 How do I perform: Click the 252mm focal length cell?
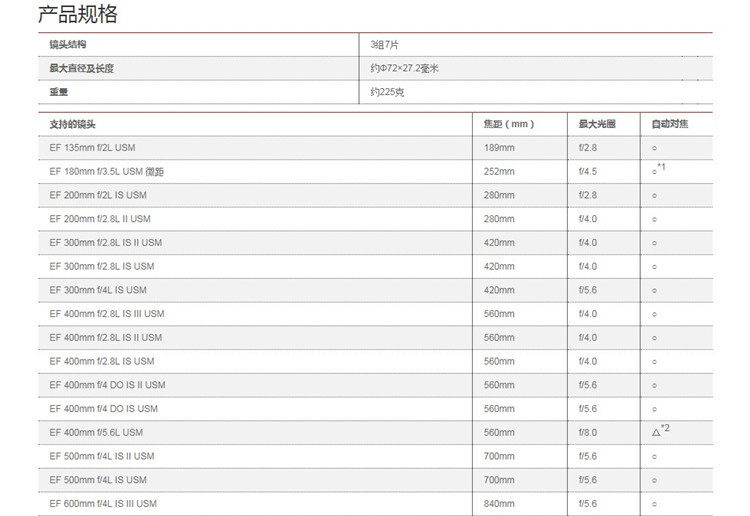pos(499,172)
